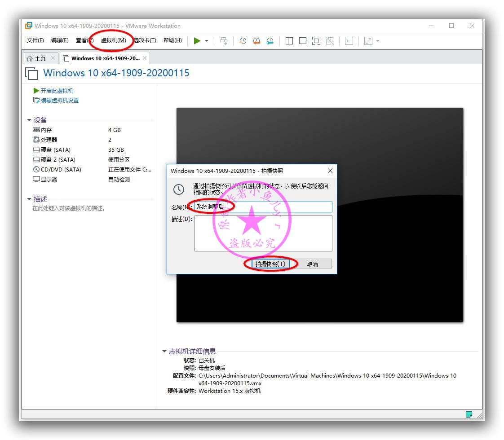Click the 取消 button in snapshot dialog

click(313, 264)
